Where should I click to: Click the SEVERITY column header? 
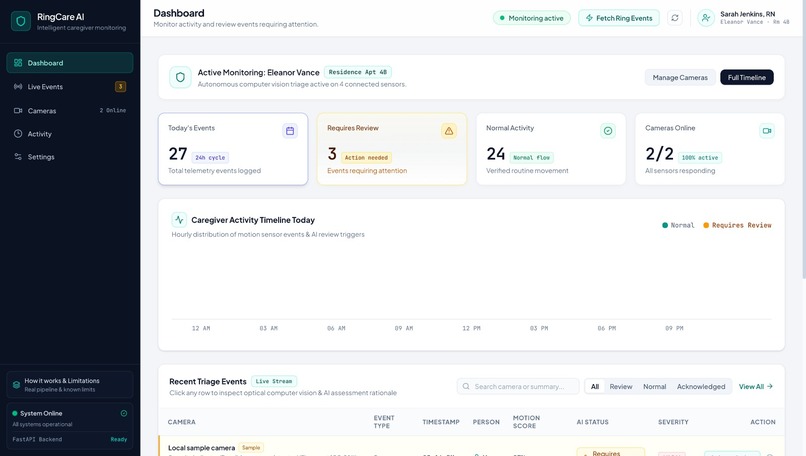tap(673, 422)
